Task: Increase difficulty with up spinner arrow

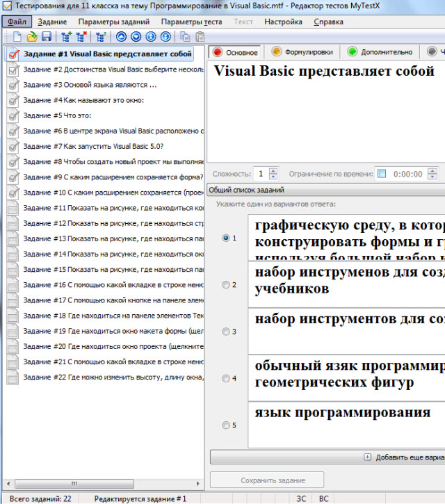Action: [273, 171]
